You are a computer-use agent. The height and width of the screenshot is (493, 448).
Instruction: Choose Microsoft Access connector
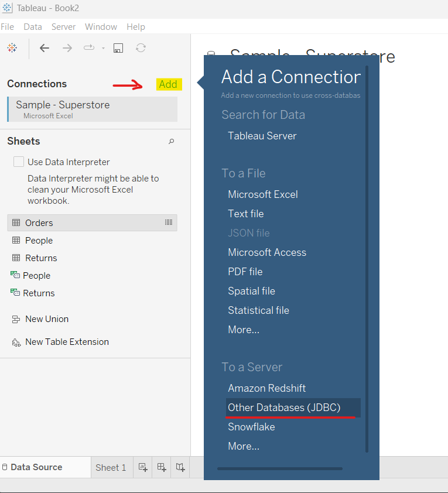coord(267,252)
